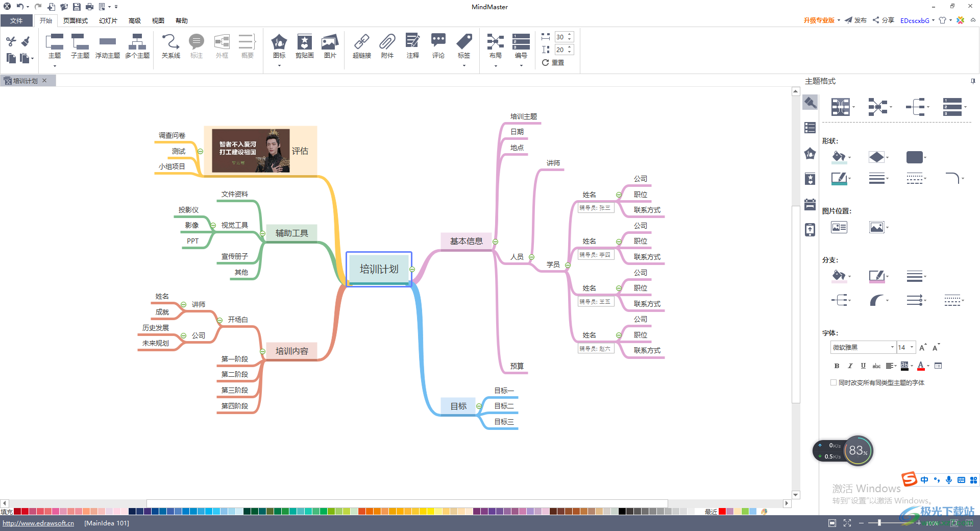980x531 pixels.
Task: Click the format painter brush icon
Action: tap(25, 41)
